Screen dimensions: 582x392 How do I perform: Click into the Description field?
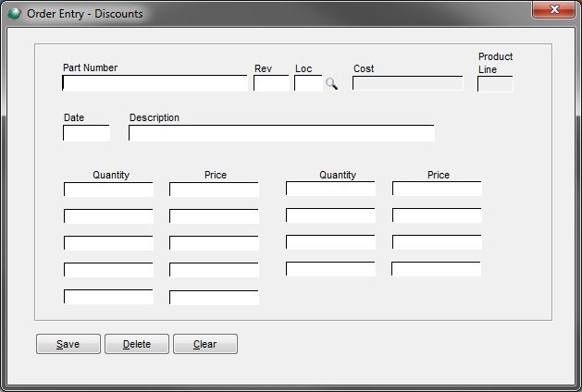tap(281, 133)
